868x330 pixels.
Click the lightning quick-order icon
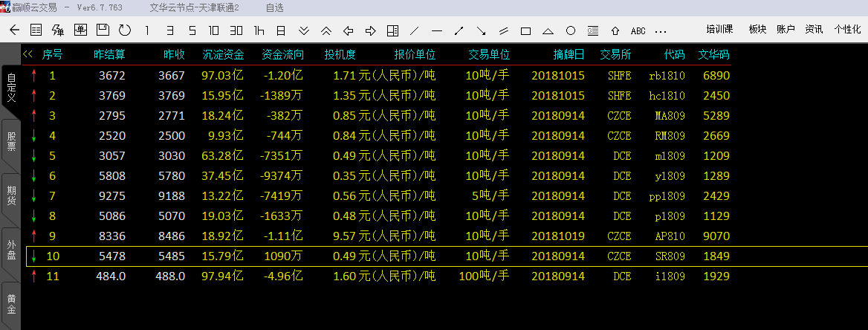[x=58, y=30]
